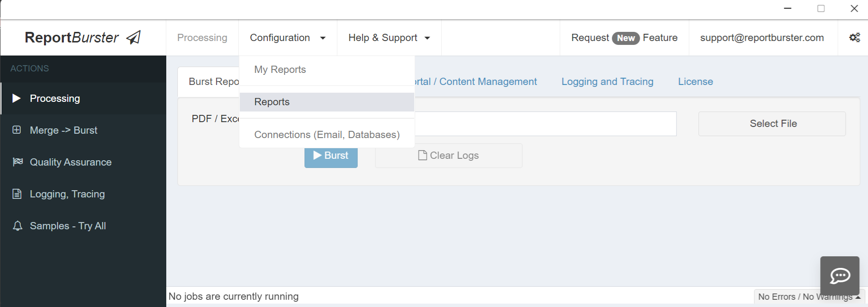Maximize the application window
Image resolution: width=868 pixels, height=307 pixels.
click(821, 8)
